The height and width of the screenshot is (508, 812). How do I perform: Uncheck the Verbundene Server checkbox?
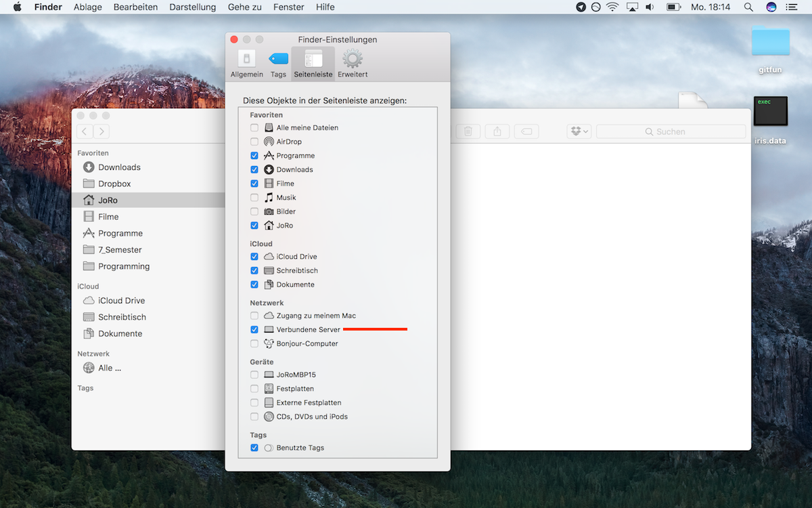tap(254, 330)
